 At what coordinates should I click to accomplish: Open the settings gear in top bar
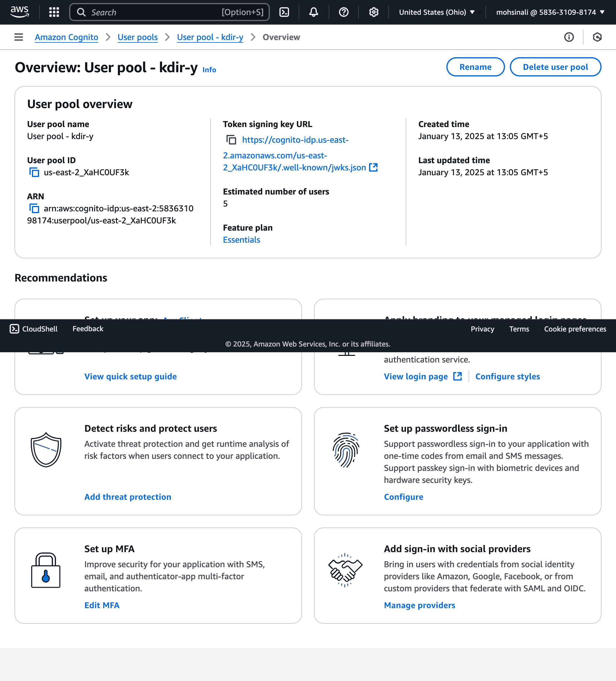373,12
